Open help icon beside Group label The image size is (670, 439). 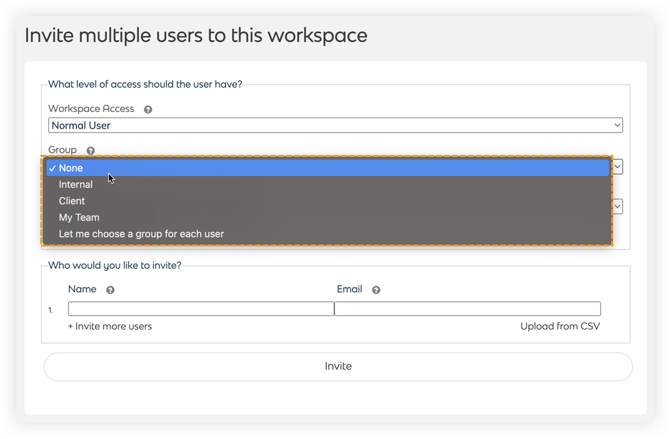(91, 150)
